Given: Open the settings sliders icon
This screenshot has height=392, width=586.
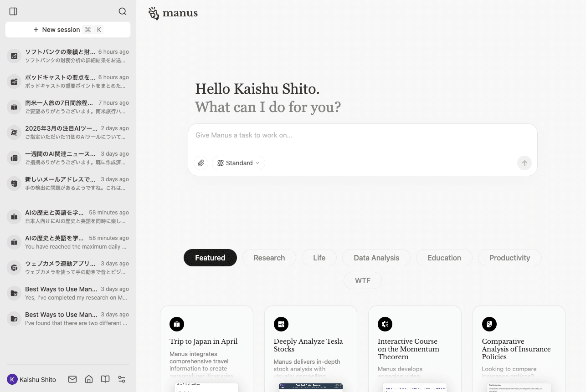Looking at the screenshot, I should coord(122,379).
